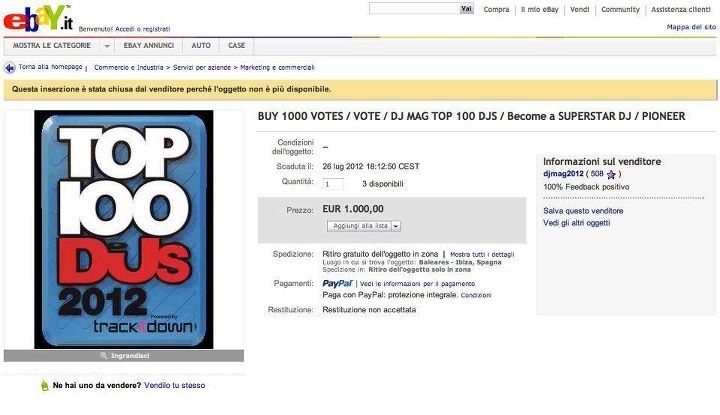Screen dimensions: 720x415
Task: Click the magnifier icon on Ingrandisci bar
Action: pyautogui.click(x=103, y=356)
